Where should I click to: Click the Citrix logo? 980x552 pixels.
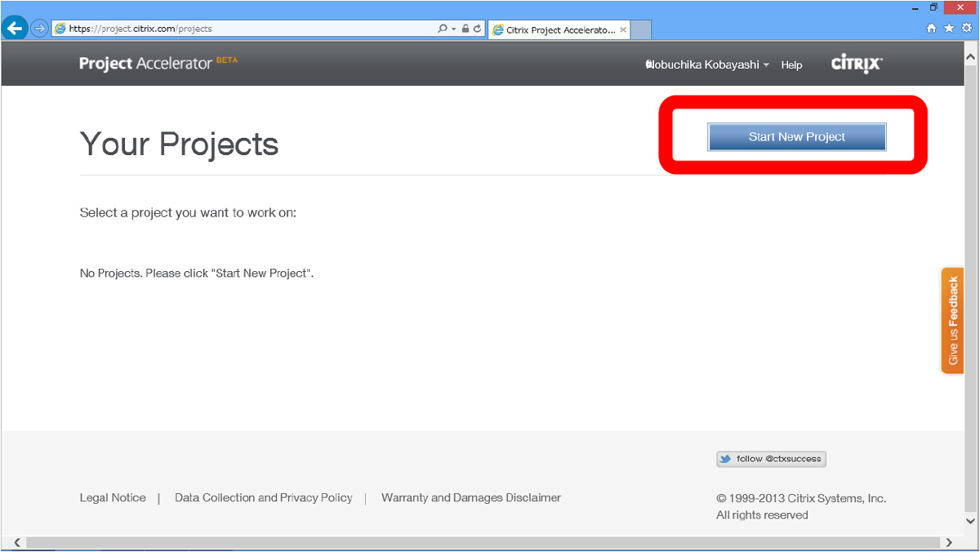pos(857,64)
